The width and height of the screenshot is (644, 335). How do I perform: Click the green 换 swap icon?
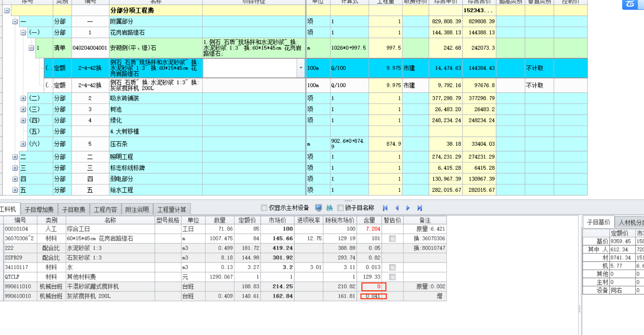click(329, 208)
